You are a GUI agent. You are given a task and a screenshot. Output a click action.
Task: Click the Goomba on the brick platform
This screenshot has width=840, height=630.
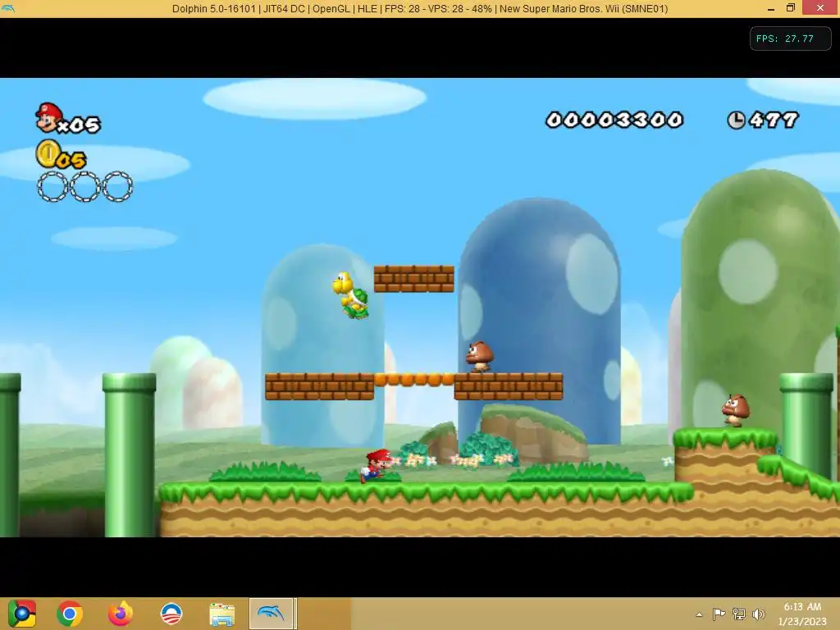point(479,356)
